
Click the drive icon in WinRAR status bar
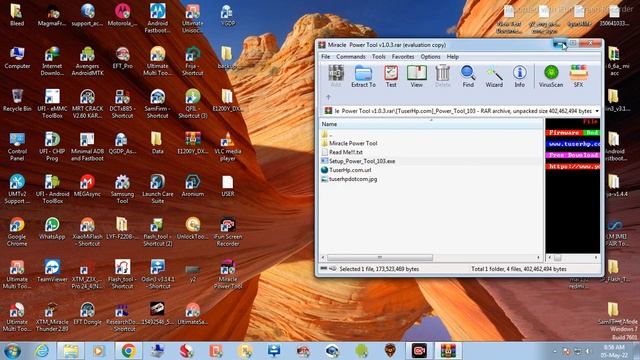(324, 269)
